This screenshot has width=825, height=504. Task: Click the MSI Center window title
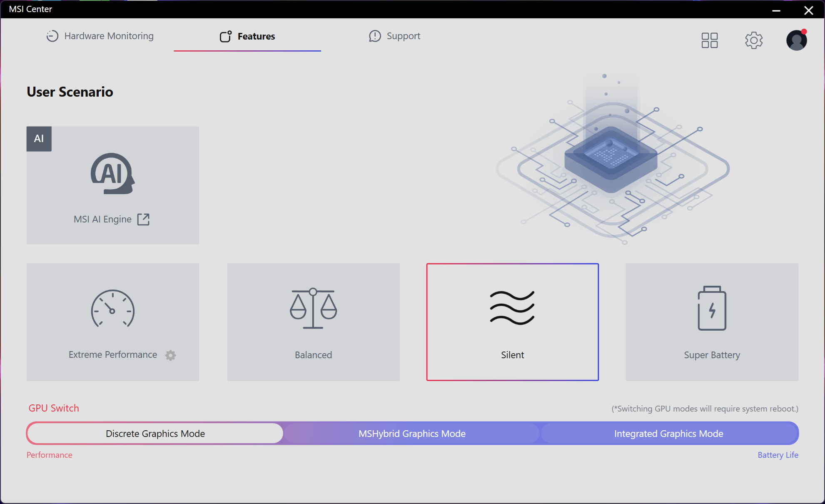coord(30,9)
